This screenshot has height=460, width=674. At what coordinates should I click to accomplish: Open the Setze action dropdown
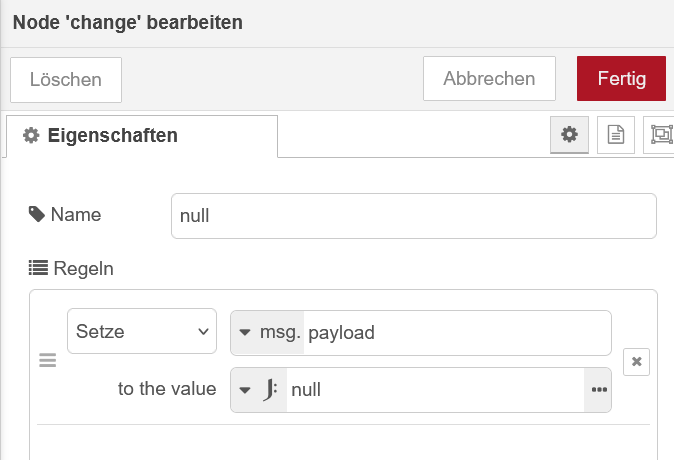pyautogui.click(x=142, y=331)
